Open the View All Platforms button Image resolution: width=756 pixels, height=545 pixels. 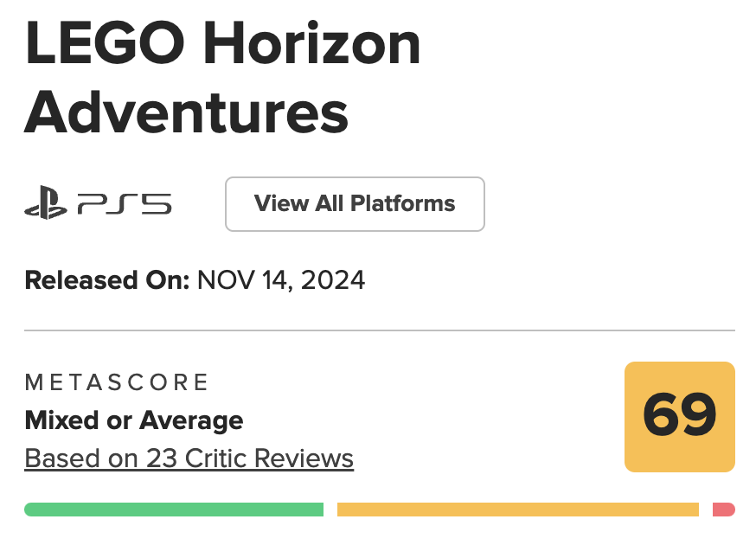click(355, 204)
